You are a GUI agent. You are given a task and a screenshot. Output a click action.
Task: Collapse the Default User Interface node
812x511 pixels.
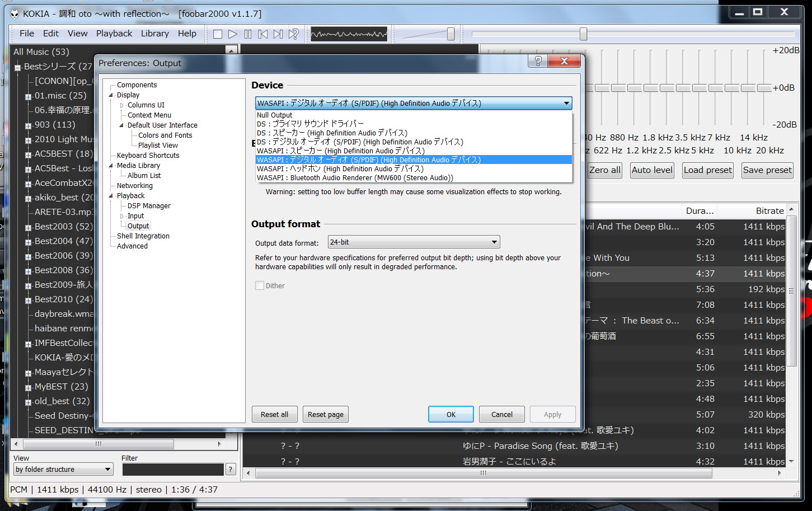click(121, 125)
